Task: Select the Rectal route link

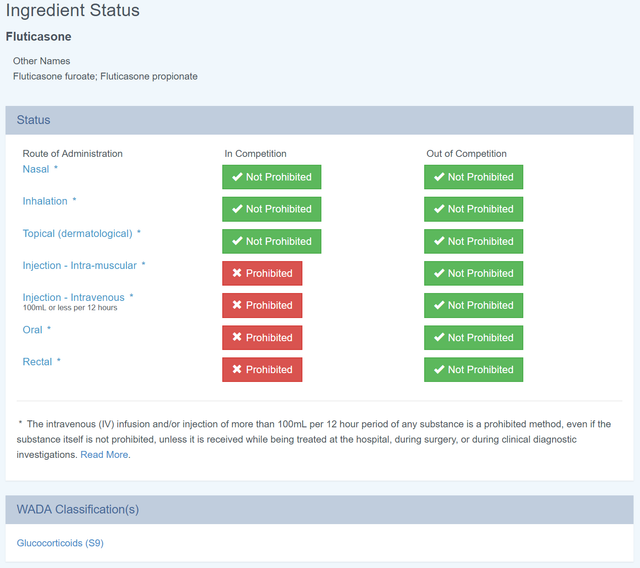Action: coord(37,361)
